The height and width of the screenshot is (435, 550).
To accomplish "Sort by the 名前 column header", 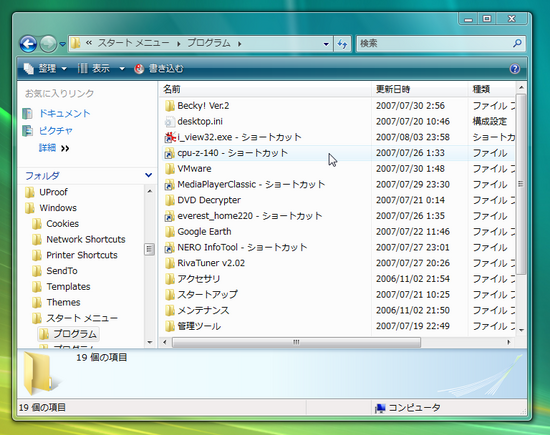I will 265,89.
